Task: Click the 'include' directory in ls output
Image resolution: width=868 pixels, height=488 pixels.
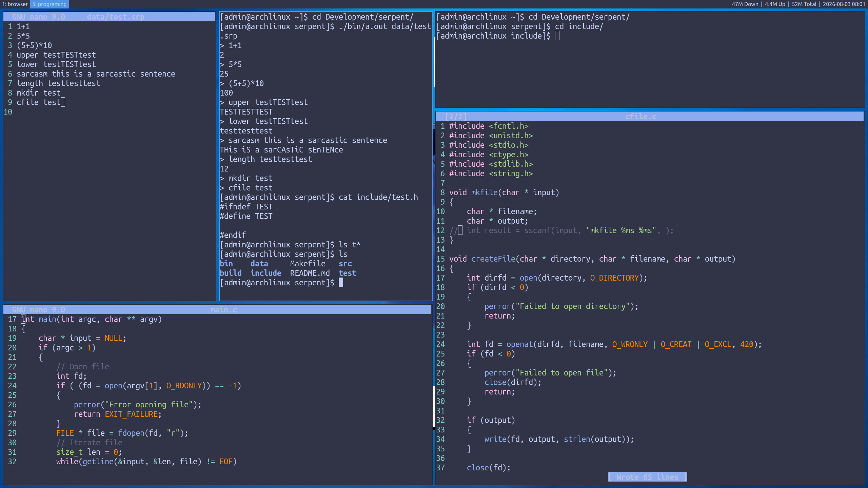Action: tap(266, 273)
